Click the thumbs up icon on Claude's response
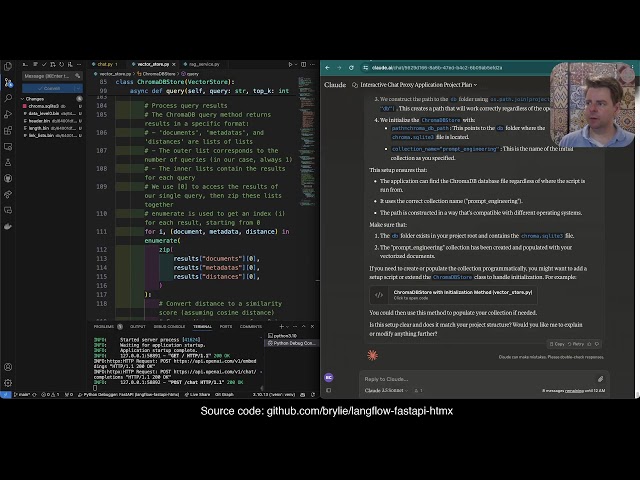 pyautogui.click(x=589, y=344)
